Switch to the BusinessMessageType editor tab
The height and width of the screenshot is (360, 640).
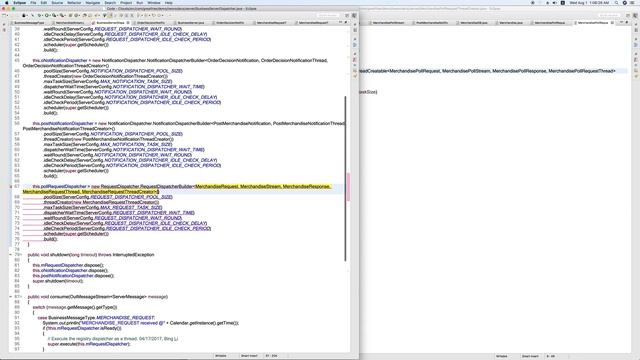pos(29,23)
